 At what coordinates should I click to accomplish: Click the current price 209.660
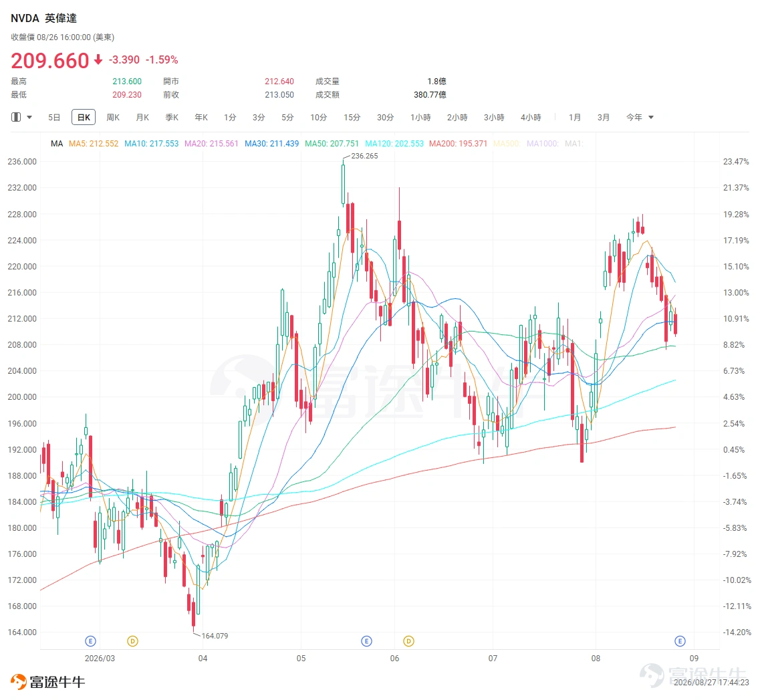click(50, 61)
